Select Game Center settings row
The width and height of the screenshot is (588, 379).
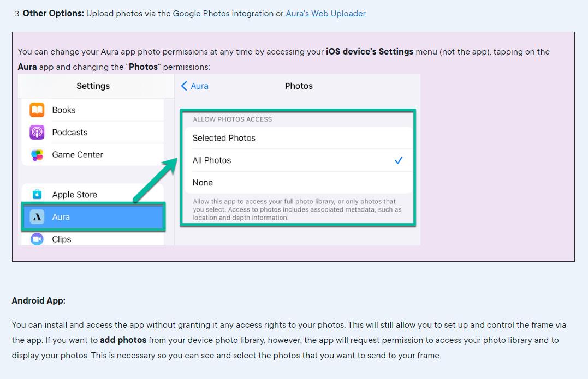(78, 155)
